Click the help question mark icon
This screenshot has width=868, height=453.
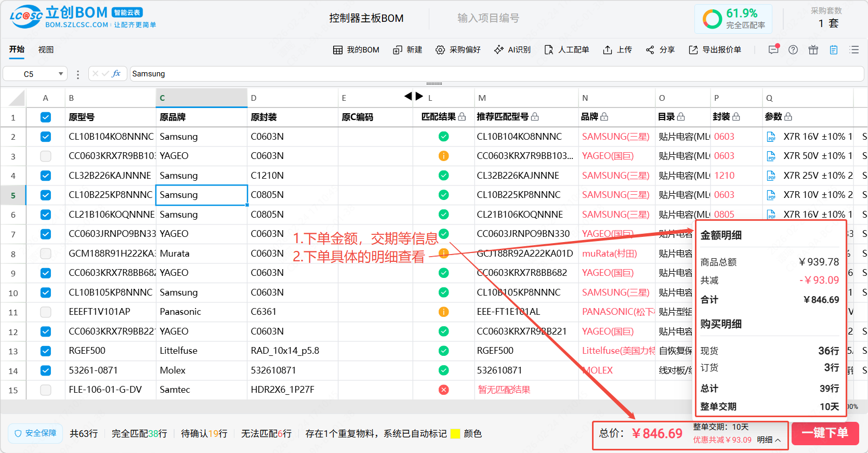(x=793, y=50)
